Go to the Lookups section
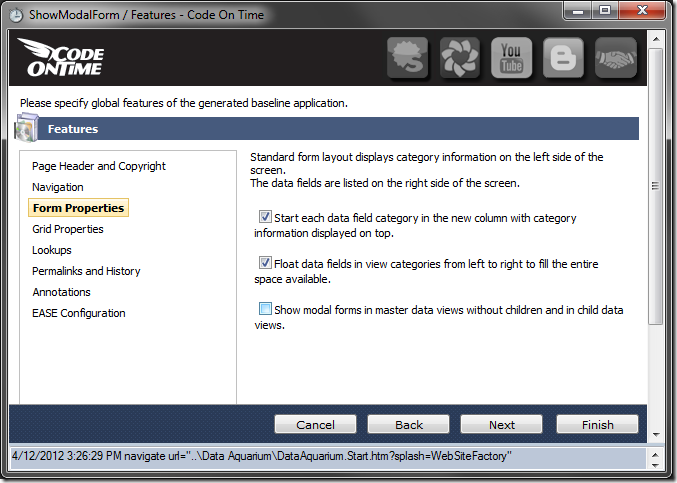 click(x=52, y=250)
